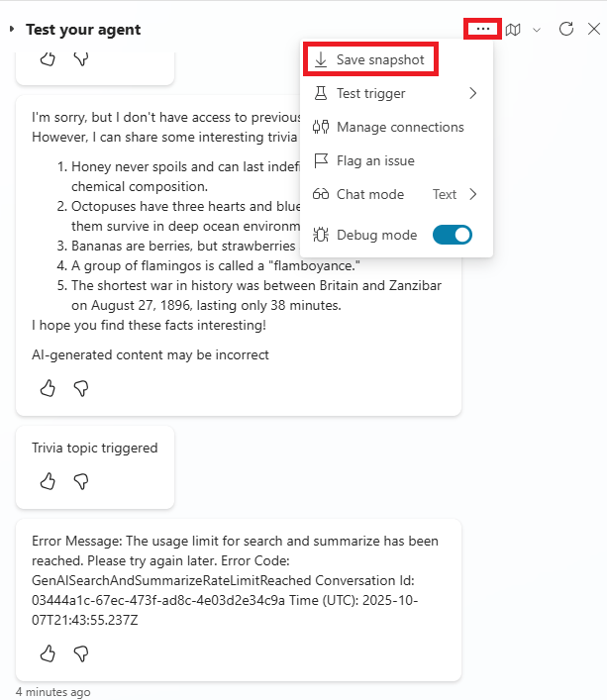Viewport: 607px width, 700px height.
Task: Select Flag an issue menu item
Action: click(x=374, y=160)
